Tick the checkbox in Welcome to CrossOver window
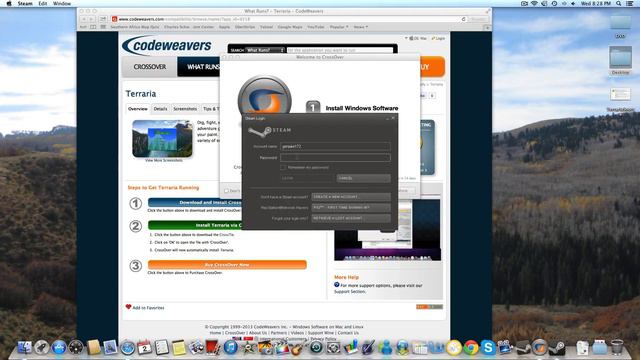Screen dimensions: 640x360 (226, 191)
